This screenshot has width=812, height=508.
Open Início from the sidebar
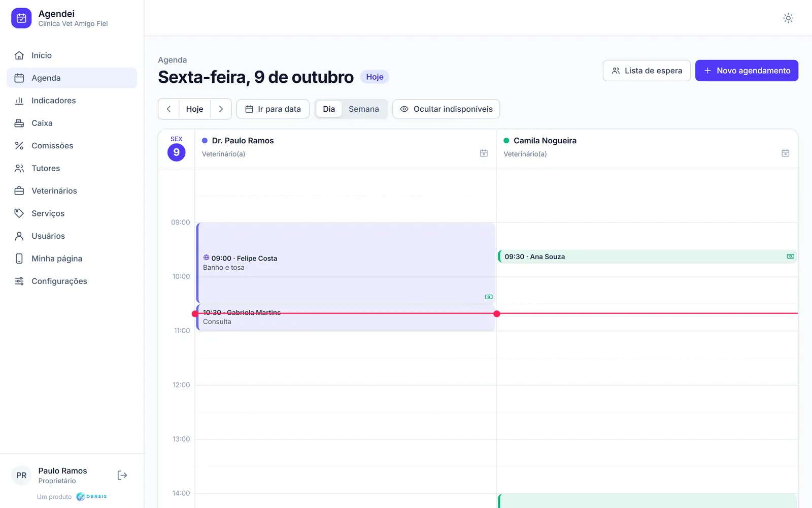pyautogui.click(x=72, y=55)
